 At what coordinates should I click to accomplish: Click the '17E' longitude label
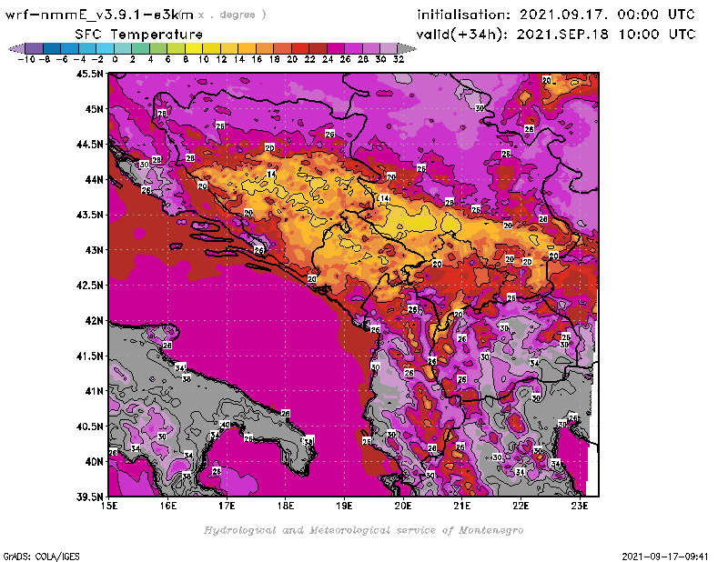[227, 506]
